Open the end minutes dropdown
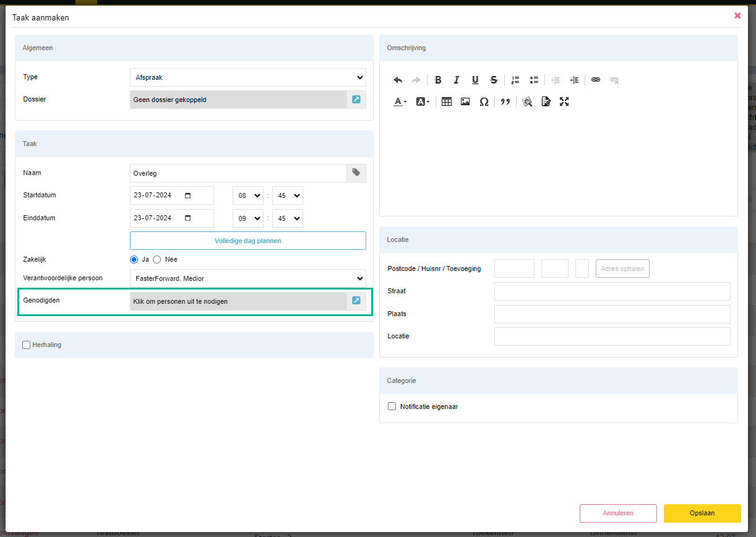 coord(288,218)
